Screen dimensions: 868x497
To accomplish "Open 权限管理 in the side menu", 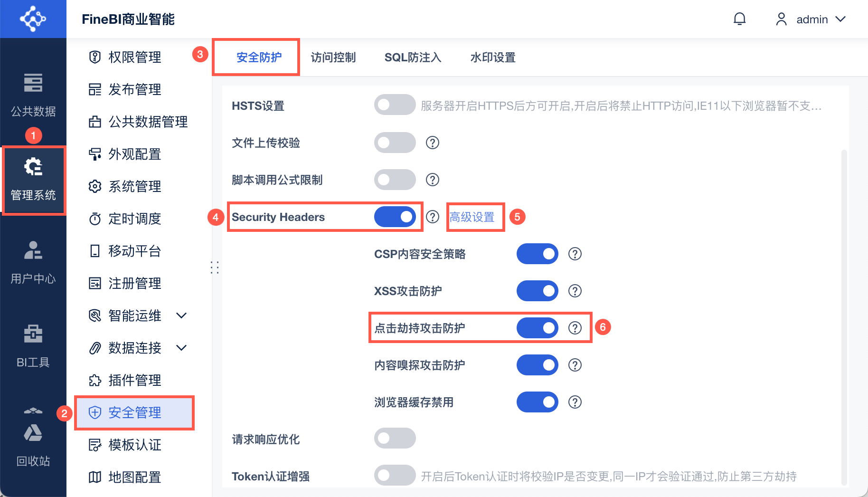I will click(x=134, y=57).
